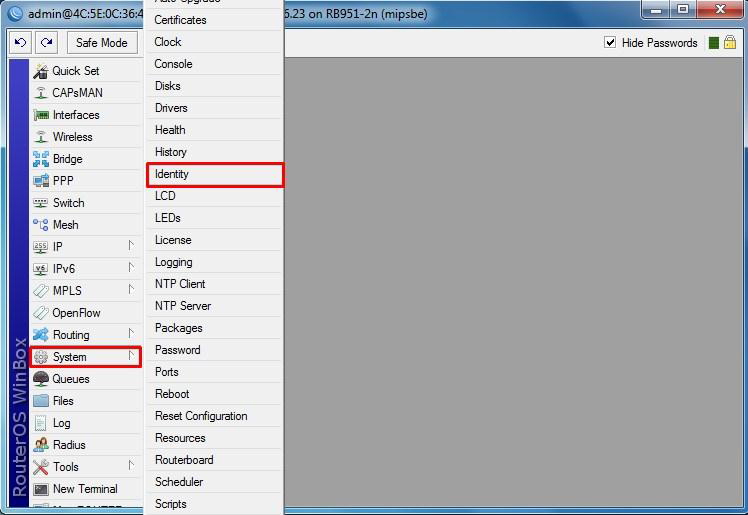Viewport: 748px width, 515px height.
Task: Open Health submenu entry
Action: (213, 130)
